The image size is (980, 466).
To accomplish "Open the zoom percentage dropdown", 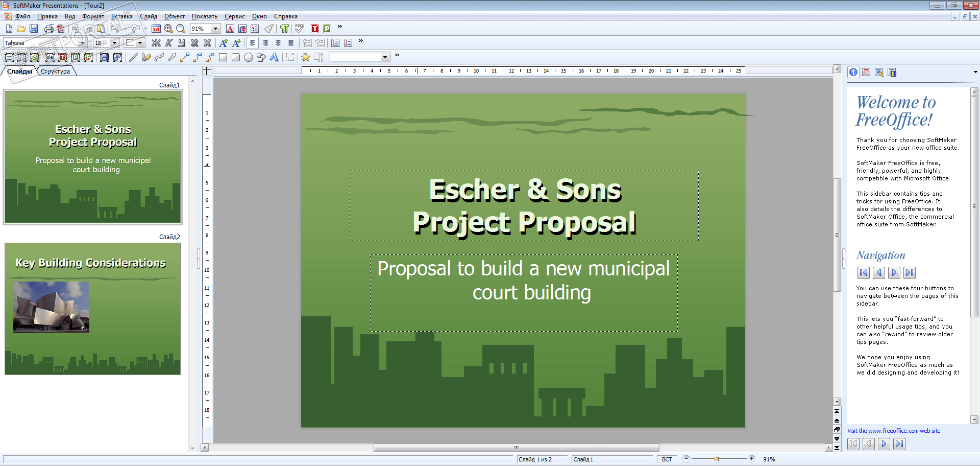I will (216, 29).
